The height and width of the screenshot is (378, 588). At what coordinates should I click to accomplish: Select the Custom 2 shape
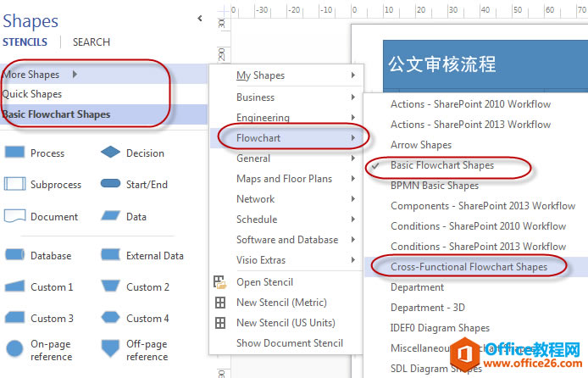pyautogui.click(x=110, y=286)
